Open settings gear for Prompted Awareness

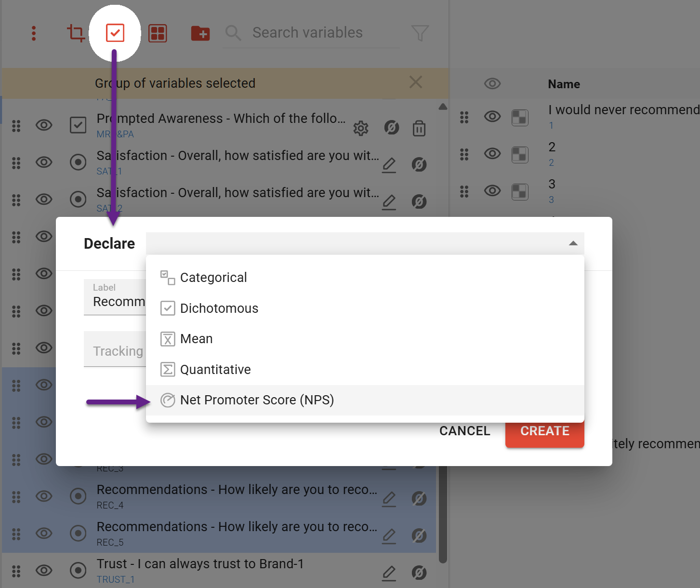click(361, 128)
